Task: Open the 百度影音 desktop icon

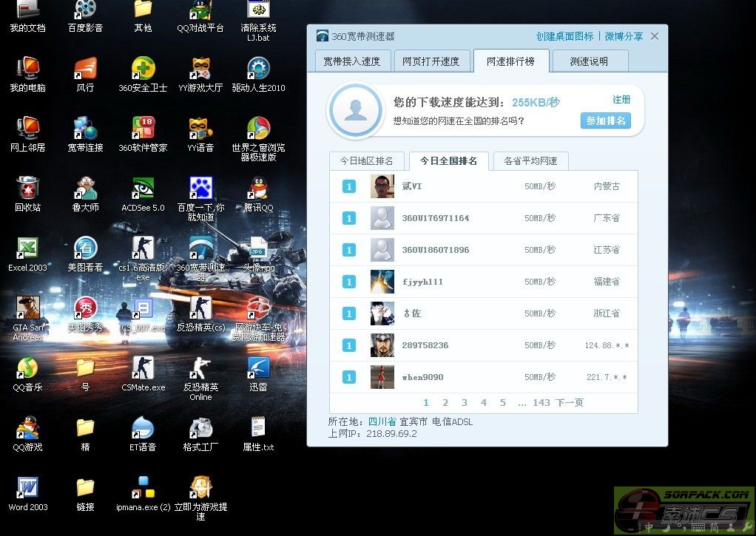Action: tap(85, 10)
